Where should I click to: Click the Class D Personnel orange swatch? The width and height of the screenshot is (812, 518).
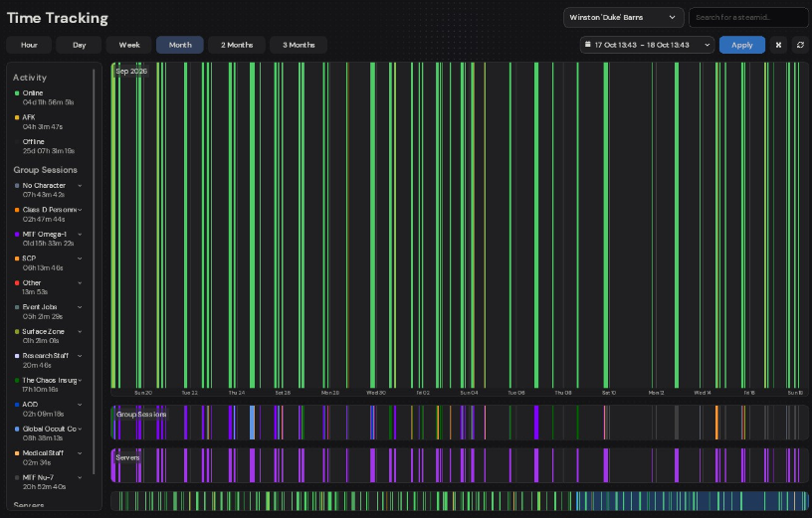coord(17,210)
